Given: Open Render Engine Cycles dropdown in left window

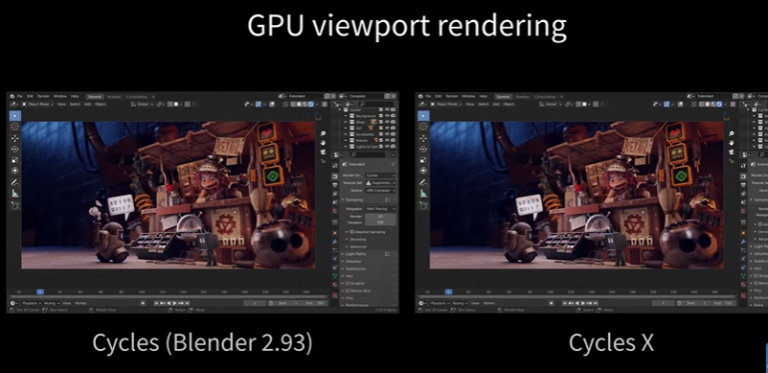Looking at the screenshot, I should click(381, 175).
